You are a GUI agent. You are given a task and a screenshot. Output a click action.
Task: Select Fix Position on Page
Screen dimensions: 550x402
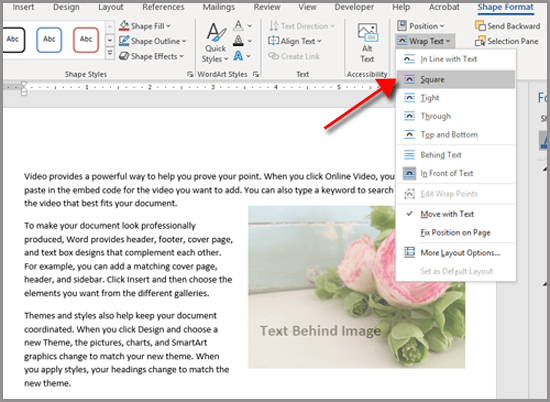click(456, 233)
